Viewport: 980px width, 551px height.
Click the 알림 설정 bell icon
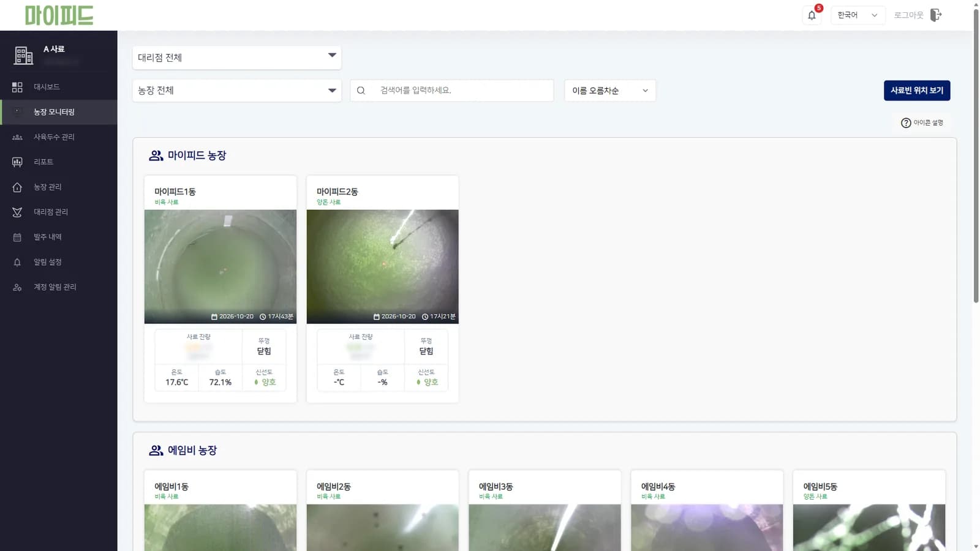(17, 263)
